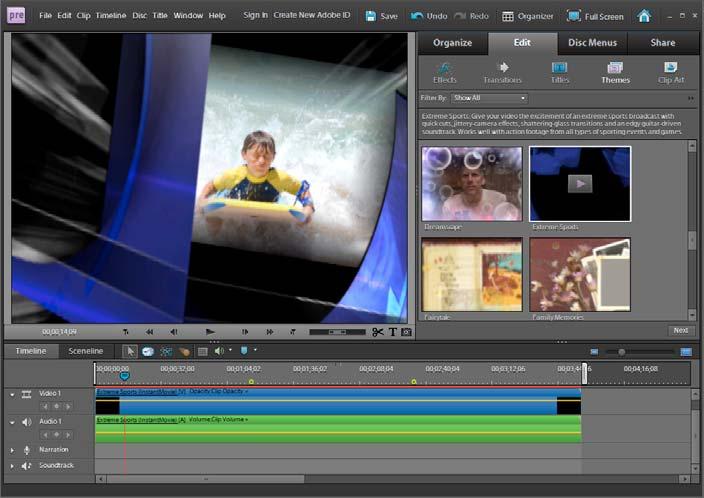
Task: Click the Step Back frame button
Action: (x=174, y=332)
